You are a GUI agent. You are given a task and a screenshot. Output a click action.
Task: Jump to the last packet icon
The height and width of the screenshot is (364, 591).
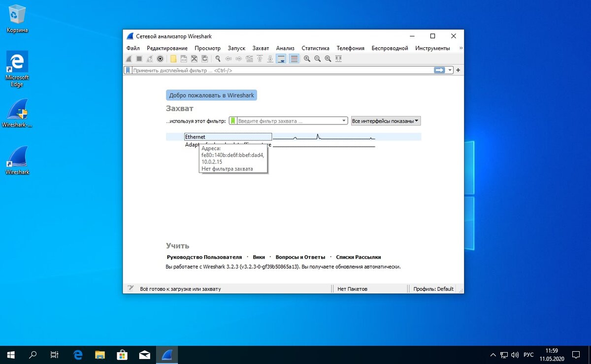tap(270, 59)
